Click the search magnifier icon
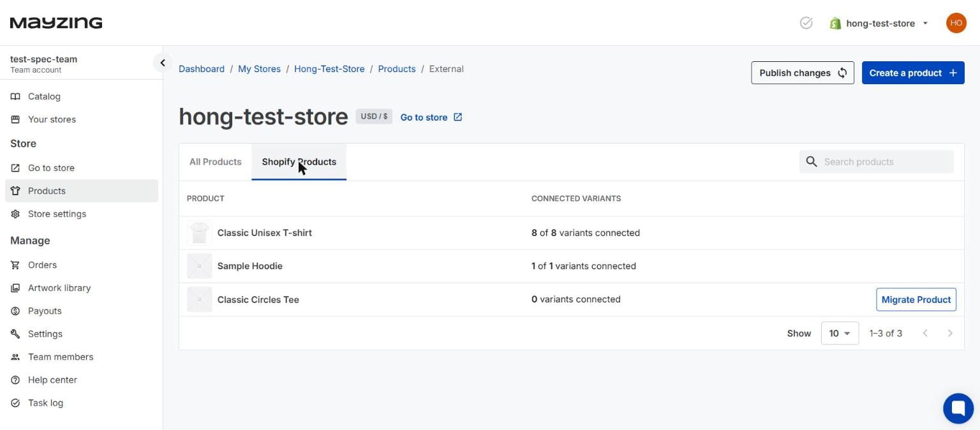 (812, 162)
